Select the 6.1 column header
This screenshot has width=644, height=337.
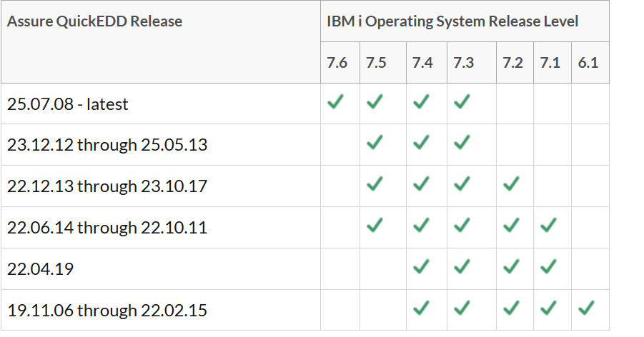[x=588, y=63]
